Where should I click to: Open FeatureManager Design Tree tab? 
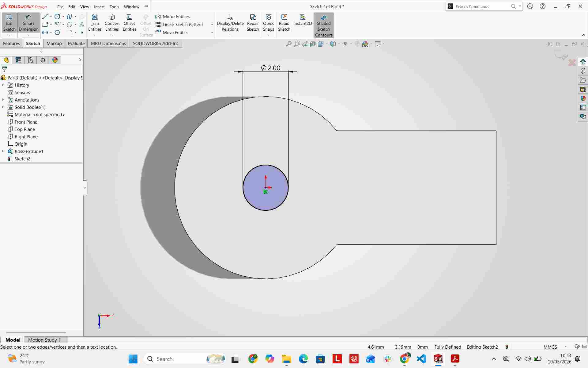click(x=6, y=60)
